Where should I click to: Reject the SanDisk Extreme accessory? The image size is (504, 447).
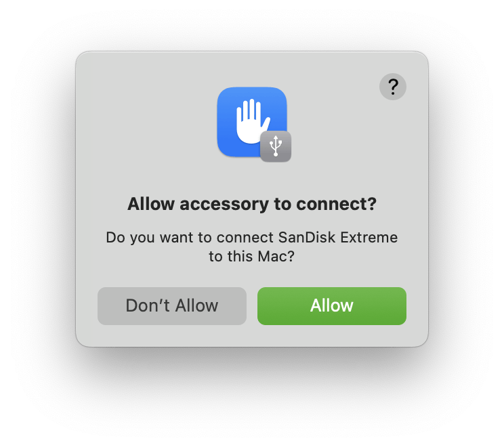pos(172,306)
